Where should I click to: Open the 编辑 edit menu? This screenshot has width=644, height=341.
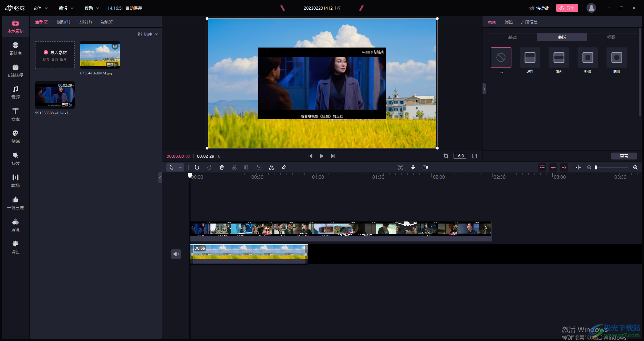click(66, 8)
